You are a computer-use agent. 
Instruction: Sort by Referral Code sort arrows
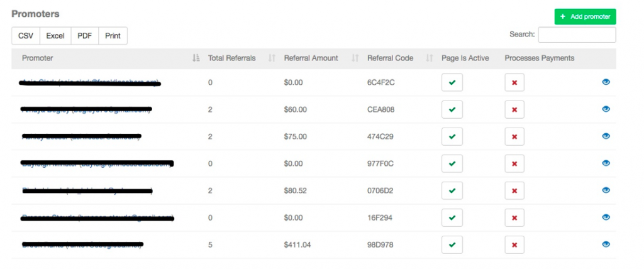tap(430, 58)
